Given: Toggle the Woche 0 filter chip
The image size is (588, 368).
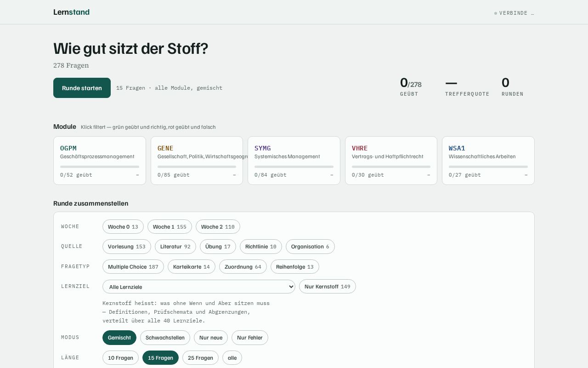Looking at the screenshot, I should [x=123, y=227].
